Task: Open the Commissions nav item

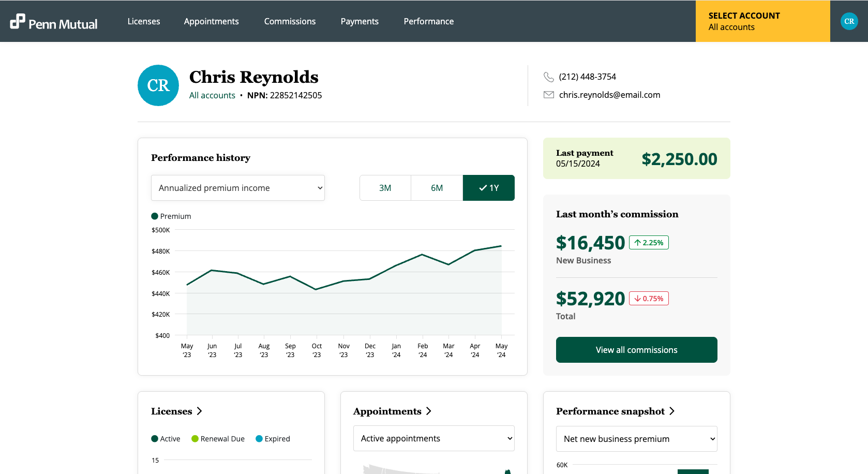Action: pos(290,21)
